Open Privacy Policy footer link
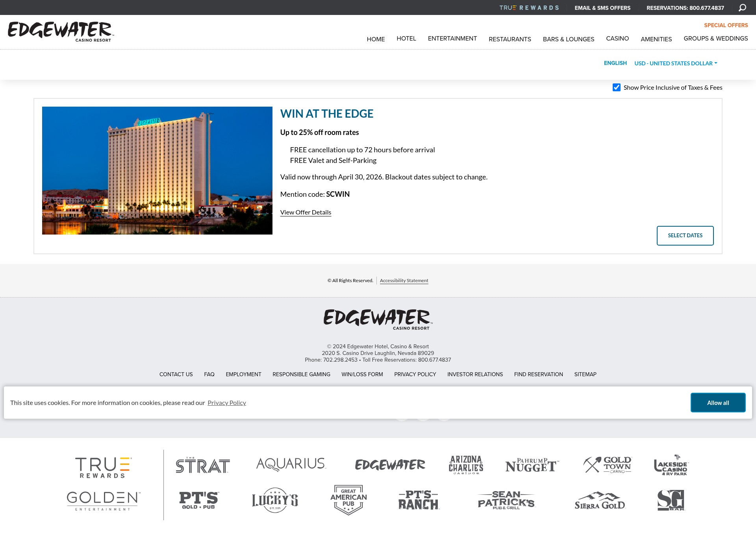756x534 pixels. (415, 374)
